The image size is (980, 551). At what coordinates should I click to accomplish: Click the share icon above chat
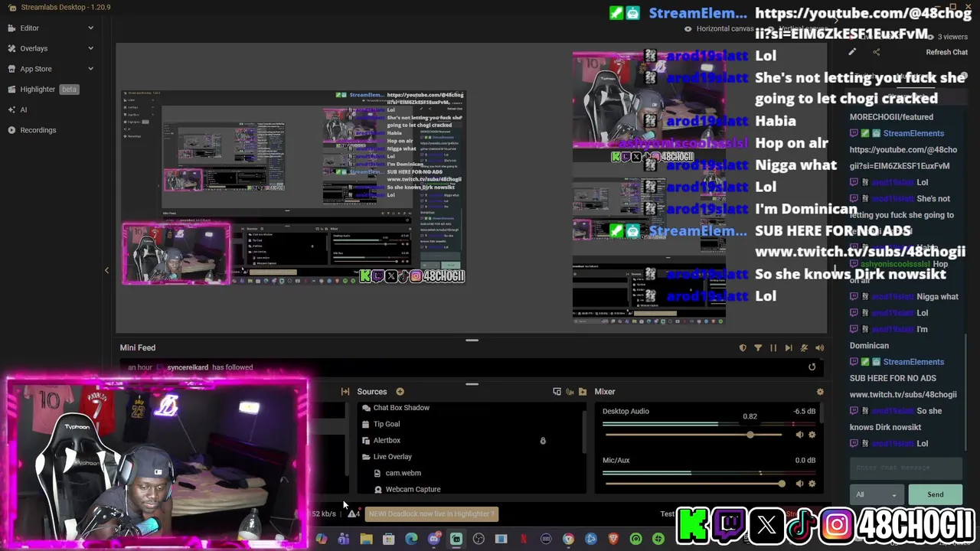[x=877, y=52]
